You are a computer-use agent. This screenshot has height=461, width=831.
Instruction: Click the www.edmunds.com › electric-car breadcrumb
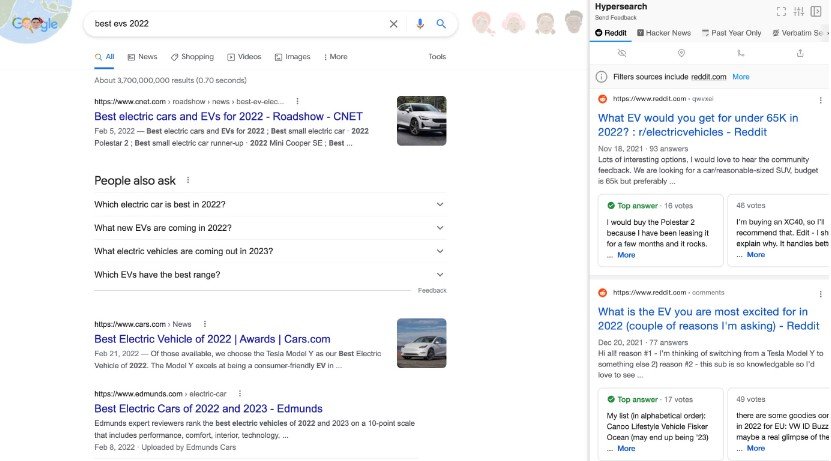point(160,394)
